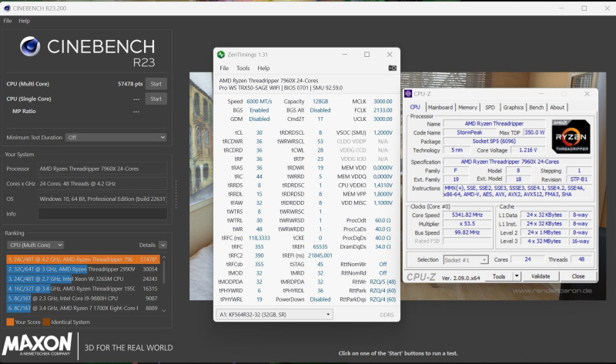
Task: Switch to the CPU-Z SPD tab
Action: 490,107
